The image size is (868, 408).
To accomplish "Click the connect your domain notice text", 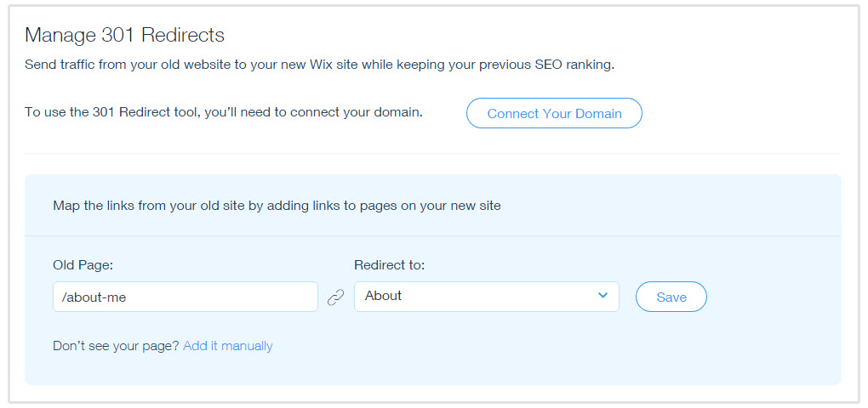I will tap(223, 112).
